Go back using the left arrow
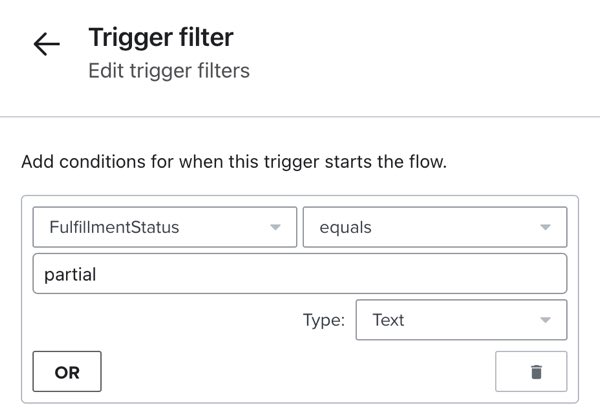 pos(46,45)
